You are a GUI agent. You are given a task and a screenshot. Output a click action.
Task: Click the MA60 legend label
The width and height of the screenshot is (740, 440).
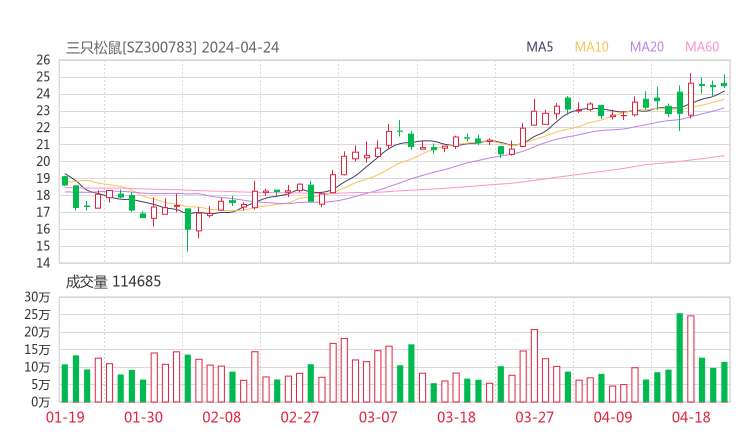pyautogui.click(x=702, y=47)
